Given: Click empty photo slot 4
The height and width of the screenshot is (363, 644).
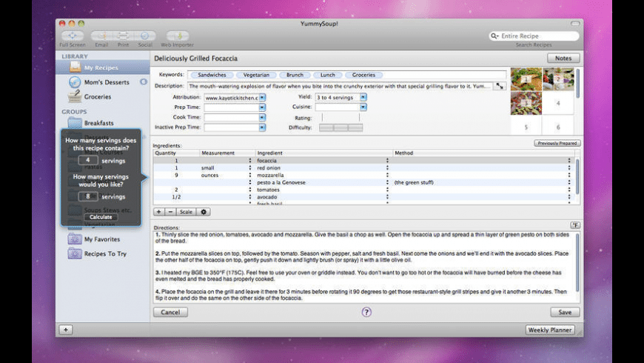Looking at the screenshot, I should click(558, 103).
